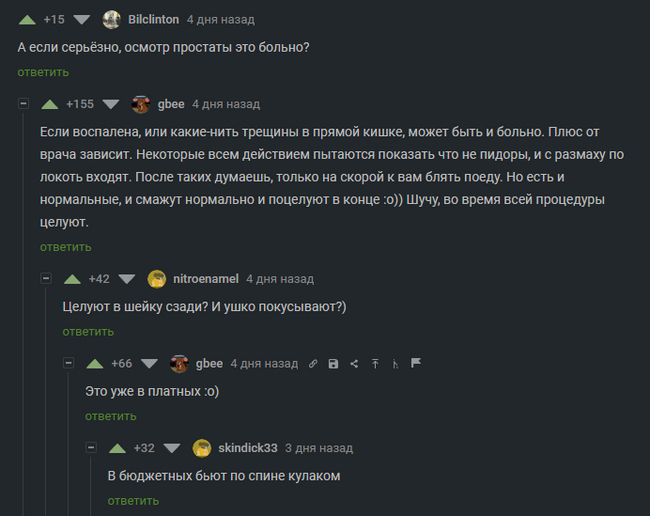Click ответить under skindick33's comment
650x516 pixels.
(x=133, y=500)
